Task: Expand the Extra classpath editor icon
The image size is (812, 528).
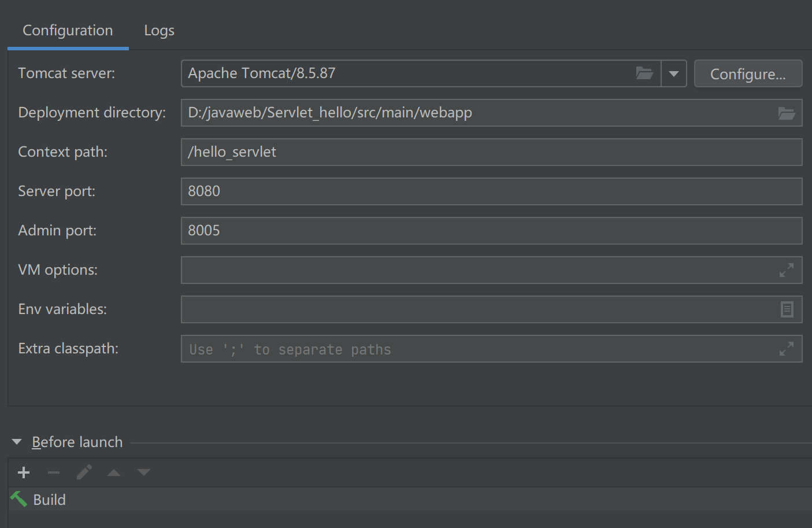Action: pos(787,349)
